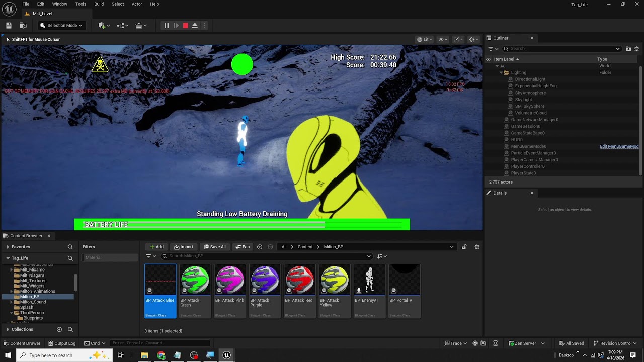Expand the Collections section
644x362 pixels.
(8, 329)
